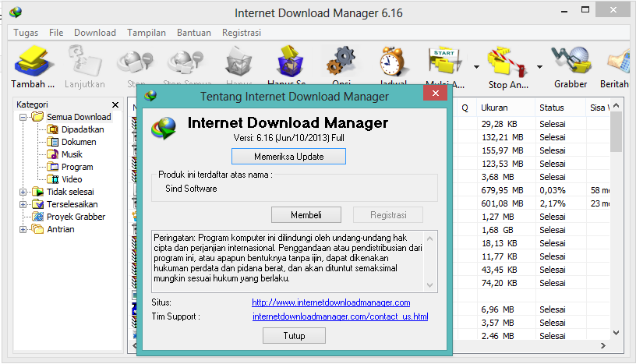Click the Lanjutkan resume toolbar icon
Image resolution: width=636 pixels, height=364 pixels.
(84, 62)
